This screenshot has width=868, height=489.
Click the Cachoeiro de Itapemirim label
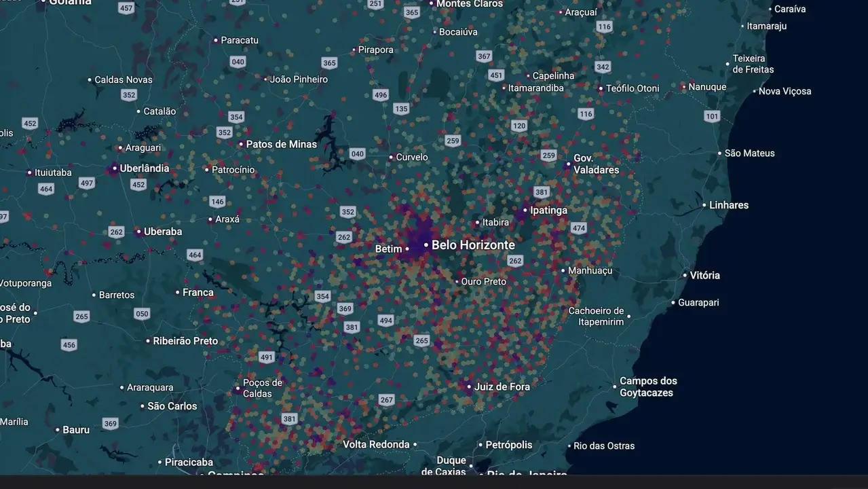(x=596, y=316)
